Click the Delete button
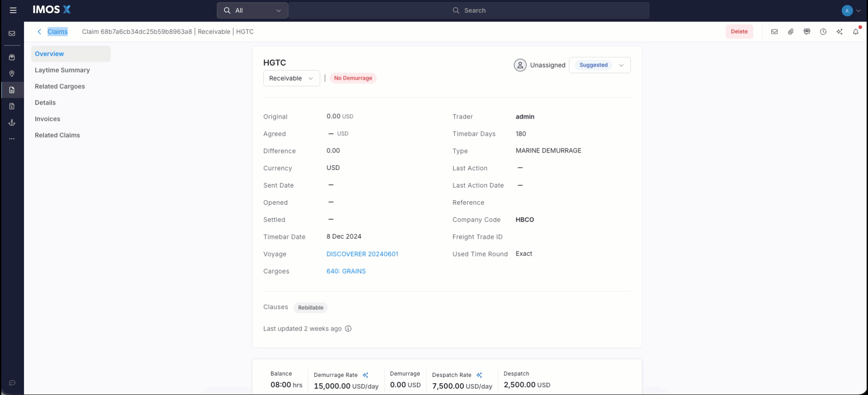The width and height of the screenshot is (868, 395). point(739,32)
